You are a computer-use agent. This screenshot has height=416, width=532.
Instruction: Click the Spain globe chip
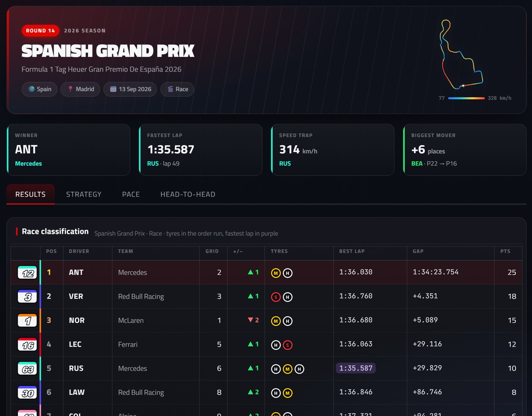(x=39, y=89)
